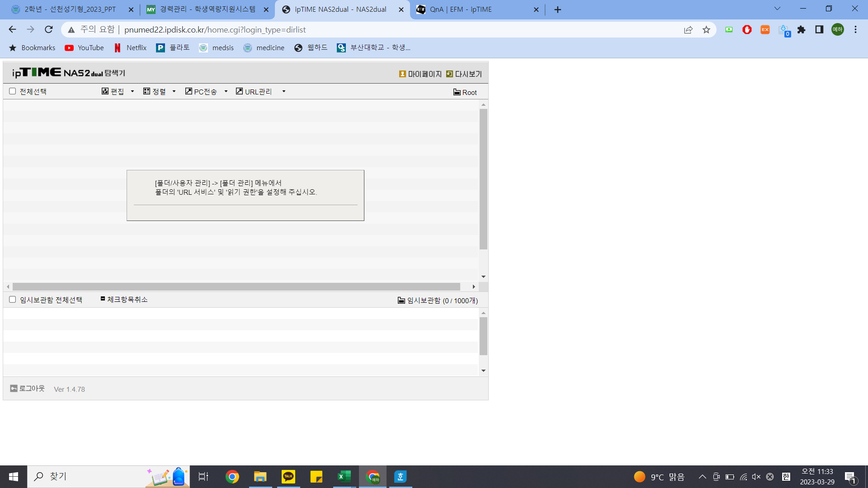Screen dimensions: 868x488
Task: Show hidden system tray icons
Action: tap(702, 477)
